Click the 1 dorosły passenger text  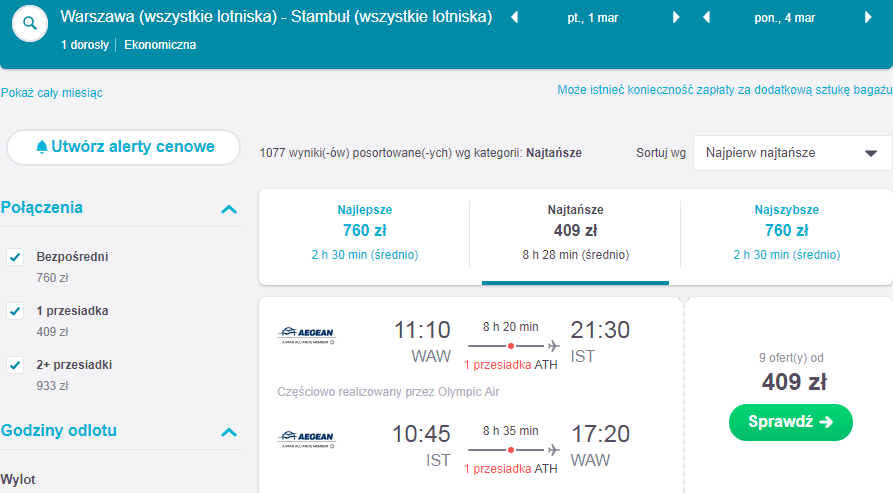85,45
